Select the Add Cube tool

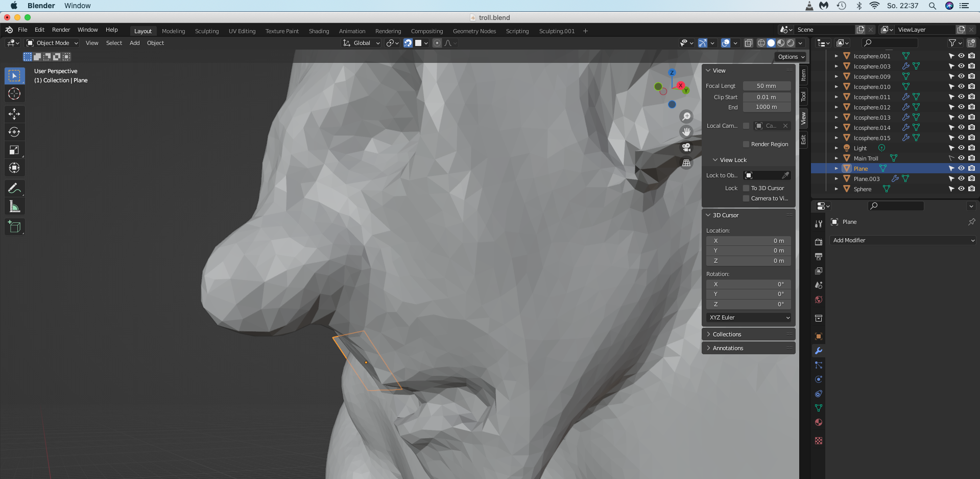pos(14,226)
